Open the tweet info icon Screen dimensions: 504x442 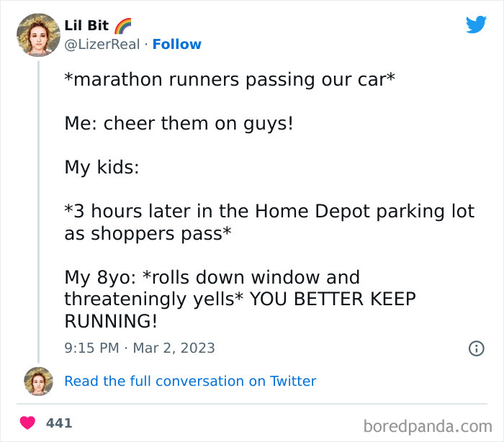coord(477,348)
